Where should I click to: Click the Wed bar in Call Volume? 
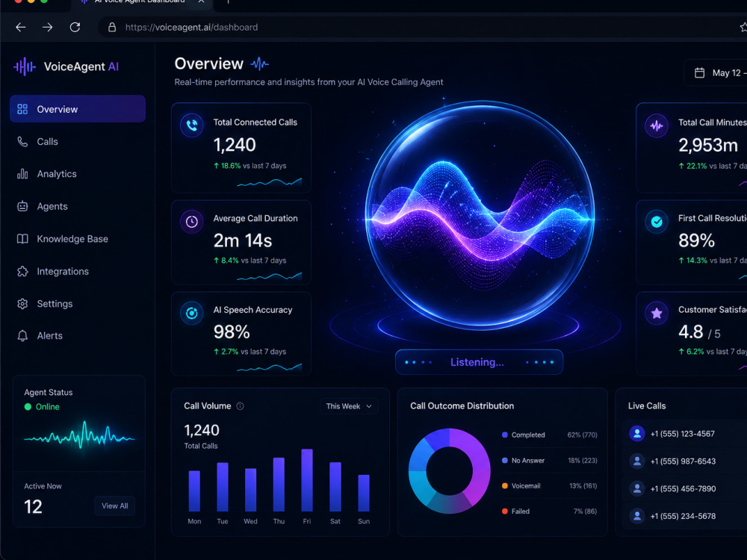250,490
